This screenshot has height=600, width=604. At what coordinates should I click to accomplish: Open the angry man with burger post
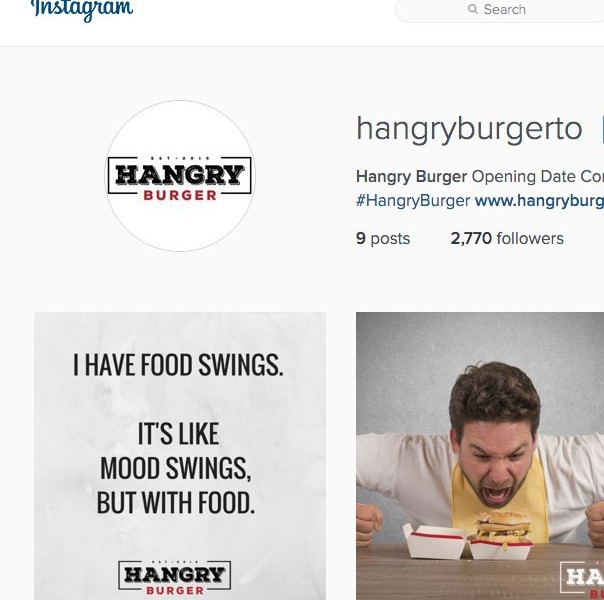point(480,456)
